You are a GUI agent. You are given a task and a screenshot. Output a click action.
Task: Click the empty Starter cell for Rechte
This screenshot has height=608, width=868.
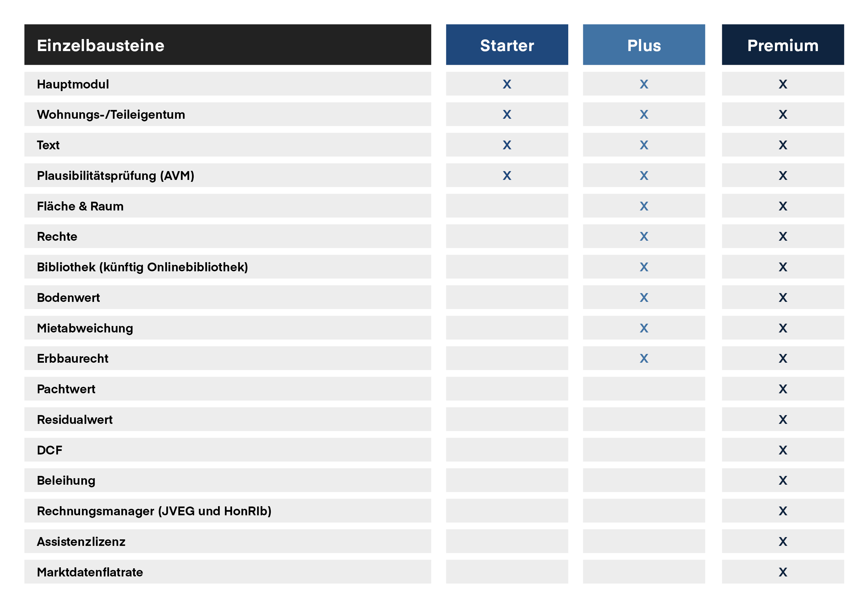507,236
